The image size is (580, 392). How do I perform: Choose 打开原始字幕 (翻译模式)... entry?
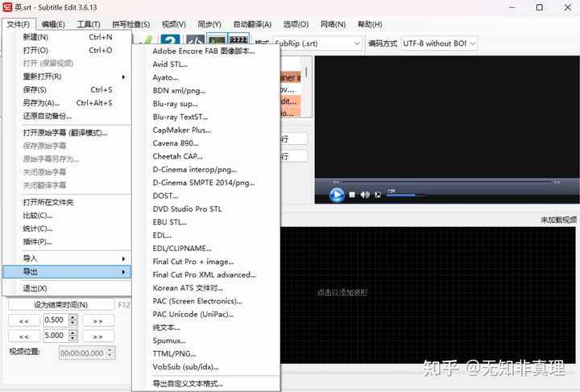point(67,133)
